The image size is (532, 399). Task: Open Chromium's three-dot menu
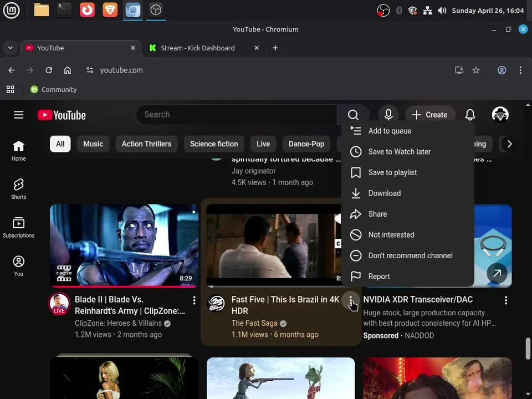(520, 70)
